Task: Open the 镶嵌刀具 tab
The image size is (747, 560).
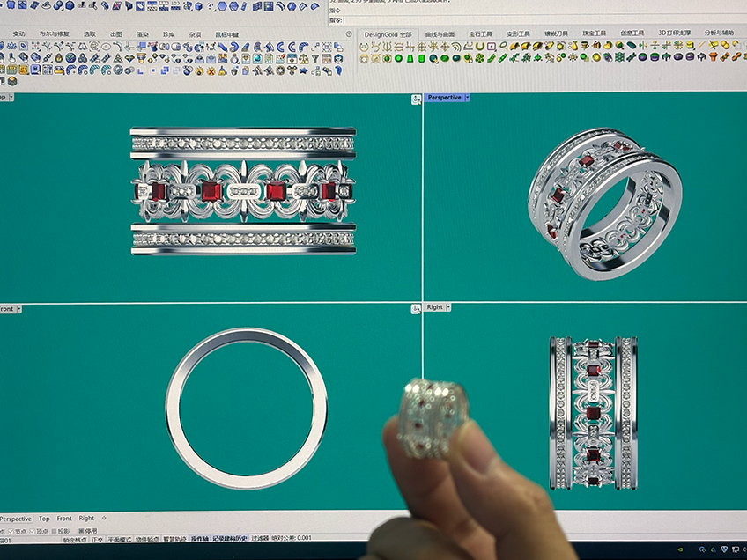Action: pos(556,33)
